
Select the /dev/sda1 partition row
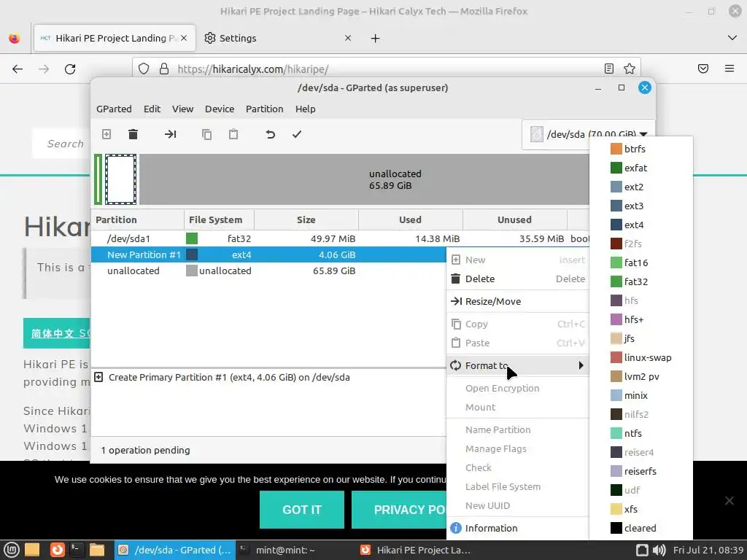(x=340, y=238)
